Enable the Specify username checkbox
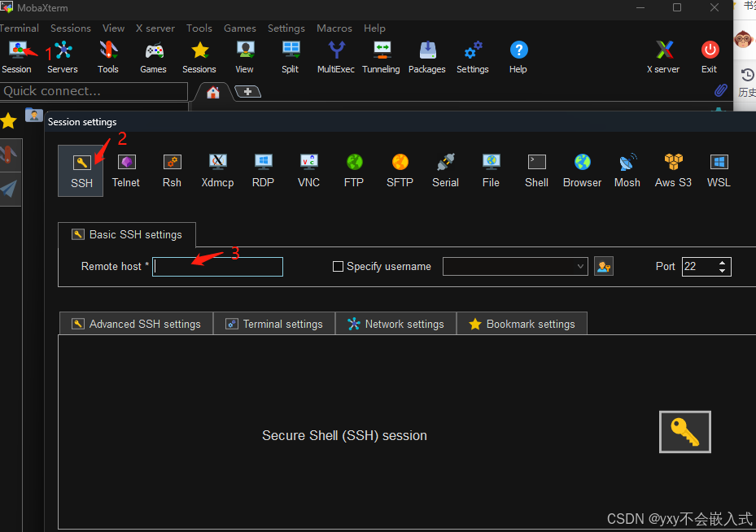756x532 pixels. (x=338, y=267)
